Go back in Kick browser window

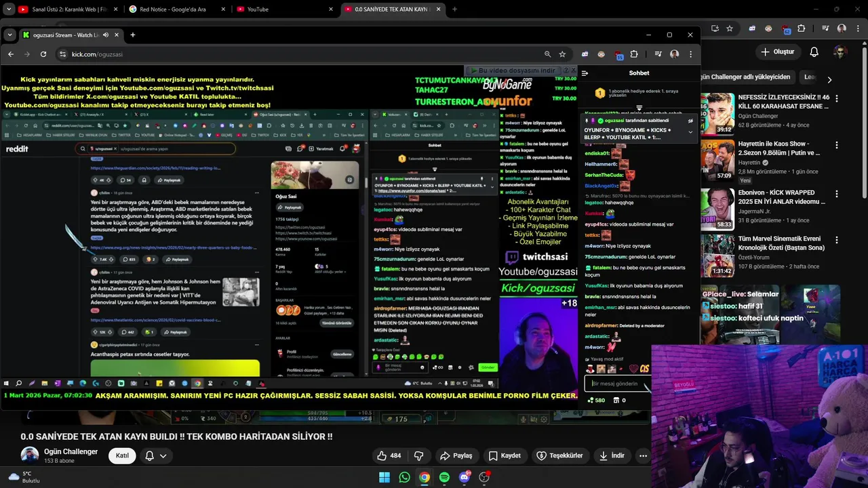pyautogui.click(x=10, y=54)
